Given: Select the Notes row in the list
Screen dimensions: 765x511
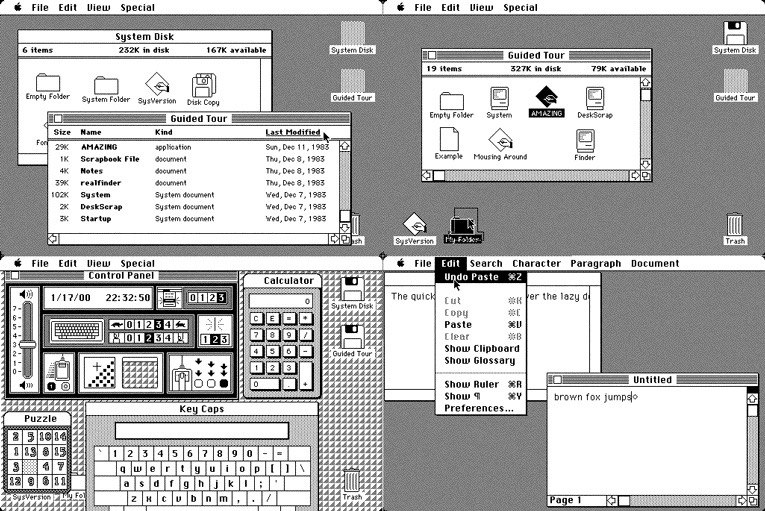Looking at the screenshot, I should coord(194,171).
